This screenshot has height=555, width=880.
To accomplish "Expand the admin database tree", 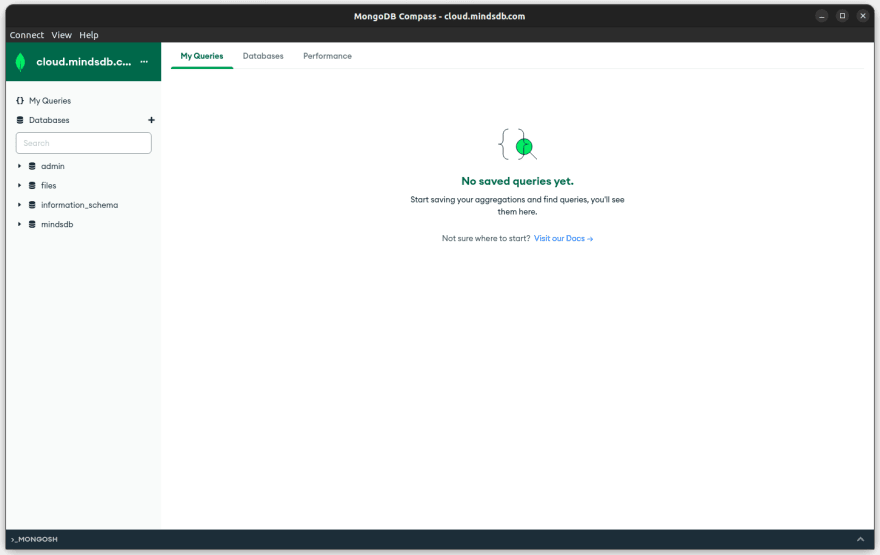I will [x=19, y=166].
